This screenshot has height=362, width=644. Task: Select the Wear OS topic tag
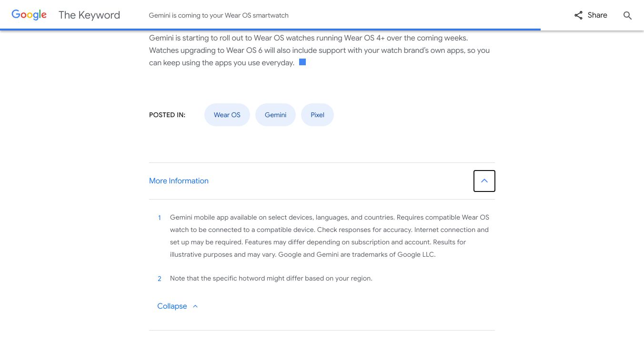pos(227,115)
